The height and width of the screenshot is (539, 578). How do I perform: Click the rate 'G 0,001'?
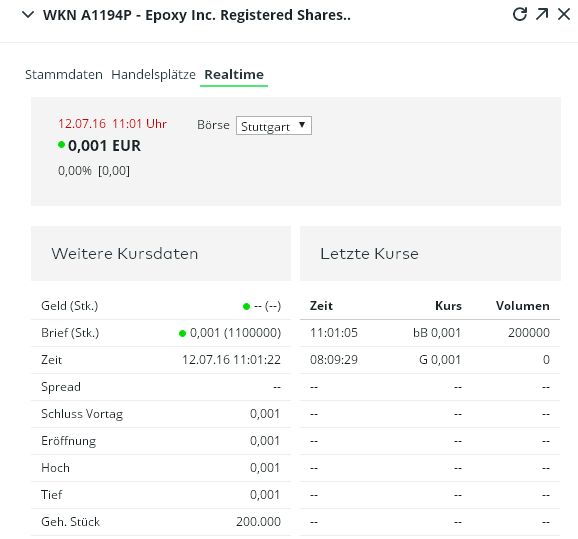pyautogui.click(x=440, y=359)
